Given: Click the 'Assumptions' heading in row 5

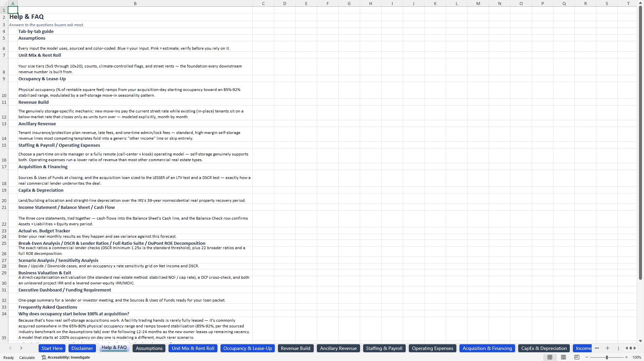Looking at the screenshot, I should tap(32, 38).
